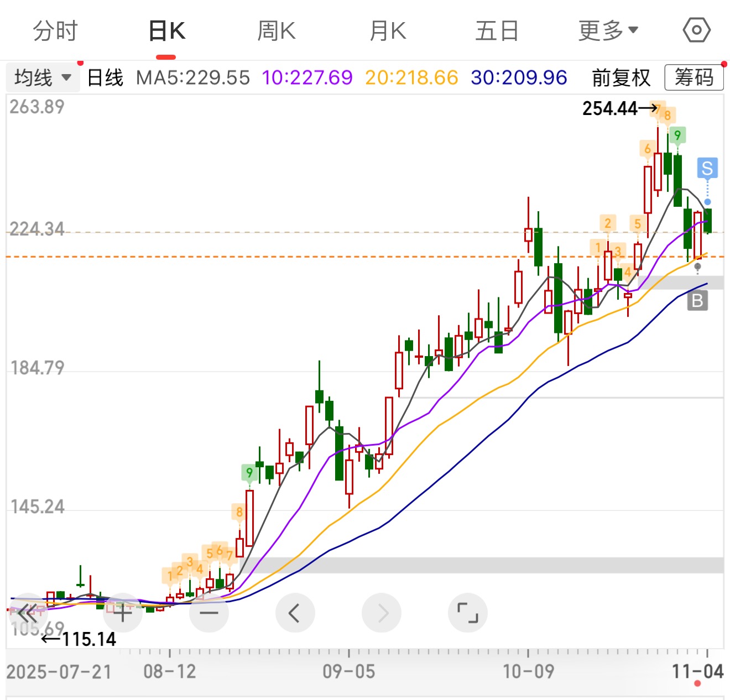Toggle 前复权 price adjustment mode
The width and height of the screenshot is (730, 700).
[x=621, y=78]
